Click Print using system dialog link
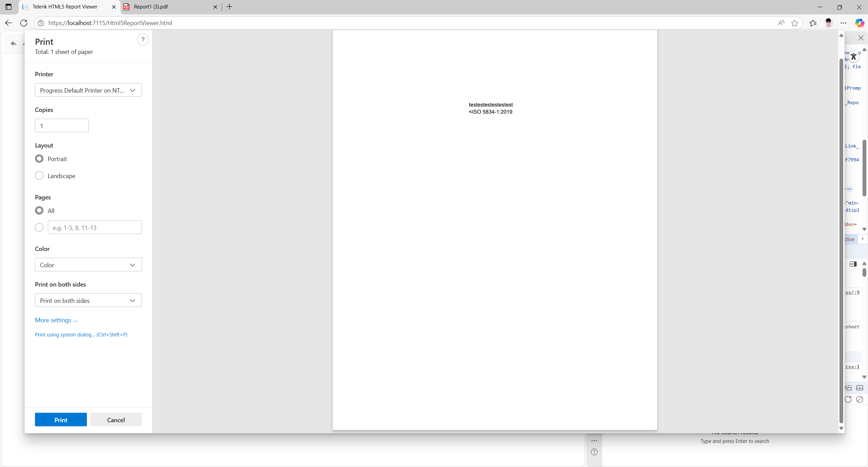This screenshot has height=467, width=868. (x=81, y=335)
